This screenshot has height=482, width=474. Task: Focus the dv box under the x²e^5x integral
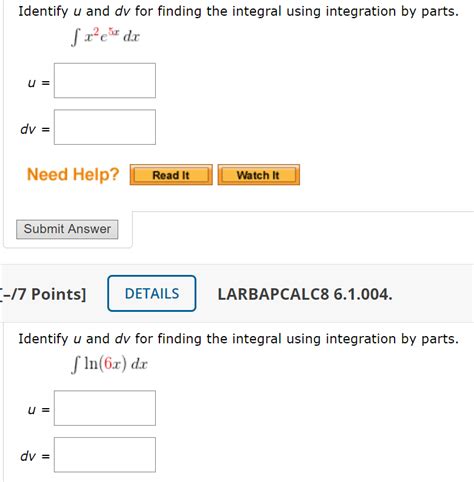(x=105, y=127)
